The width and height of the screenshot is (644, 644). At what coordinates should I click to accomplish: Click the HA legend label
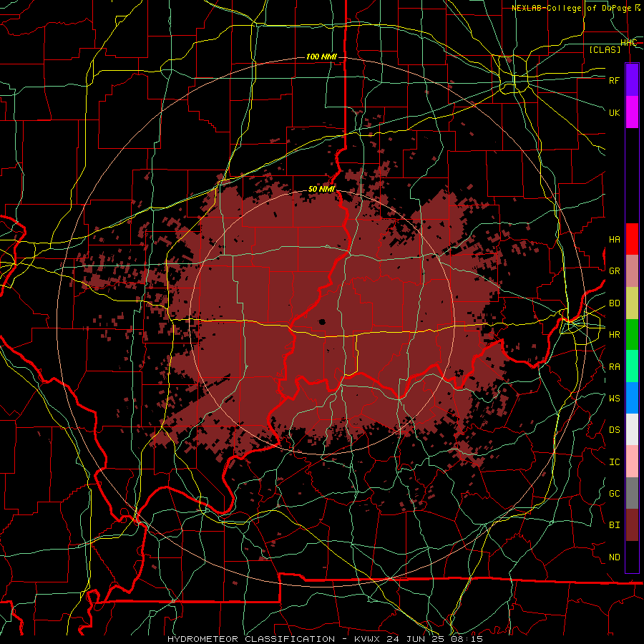[x=614, y=240]
